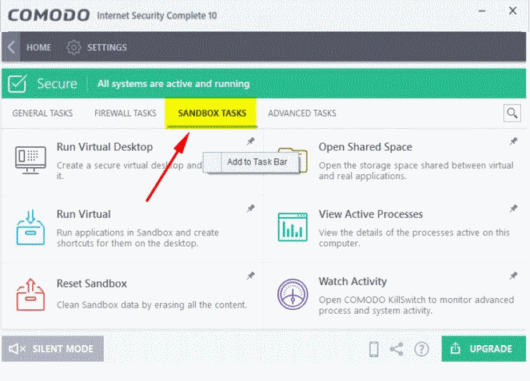Open the Run Virtual title
The image size is (530, 381).
83,214
